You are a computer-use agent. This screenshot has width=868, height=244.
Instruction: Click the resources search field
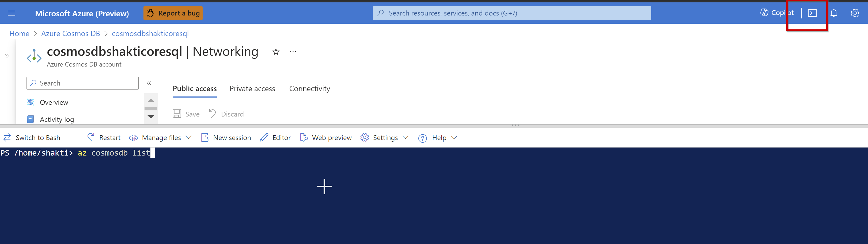[x=512, y=13]
